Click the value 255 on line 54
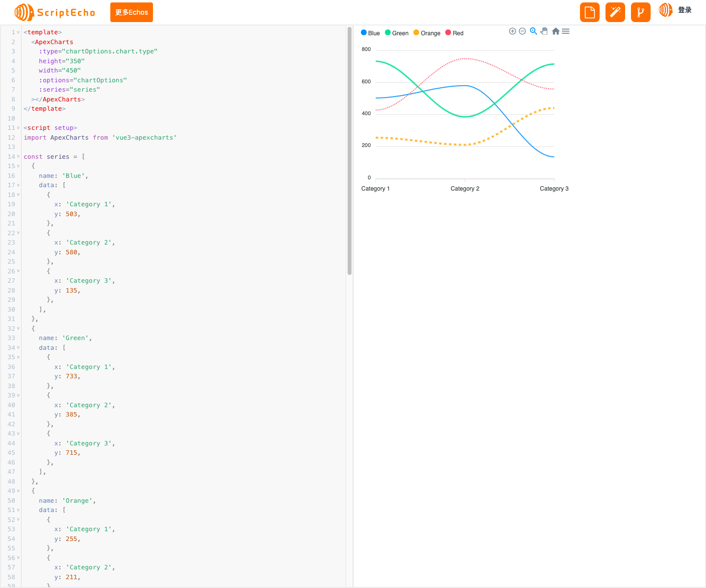This screenshot has width=706, height=588. pos(72,539)
